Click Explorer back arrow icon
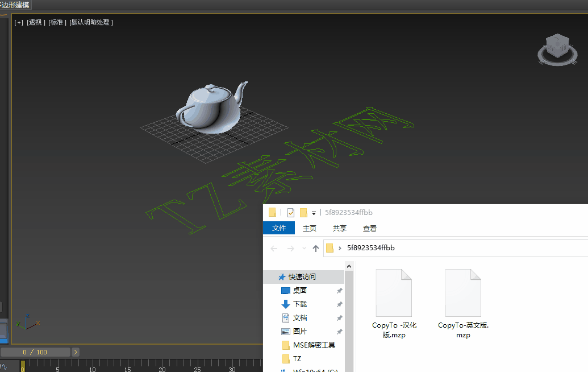This screenshot has width=588, height=372. [x=274, y=249]
